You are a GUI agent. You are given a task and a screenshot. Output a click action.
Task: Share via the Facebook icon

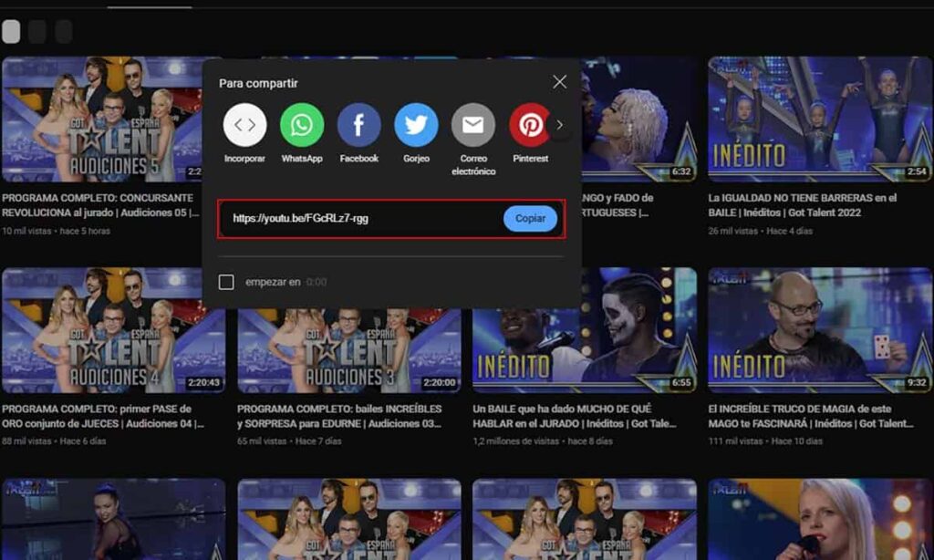[359, 125]
